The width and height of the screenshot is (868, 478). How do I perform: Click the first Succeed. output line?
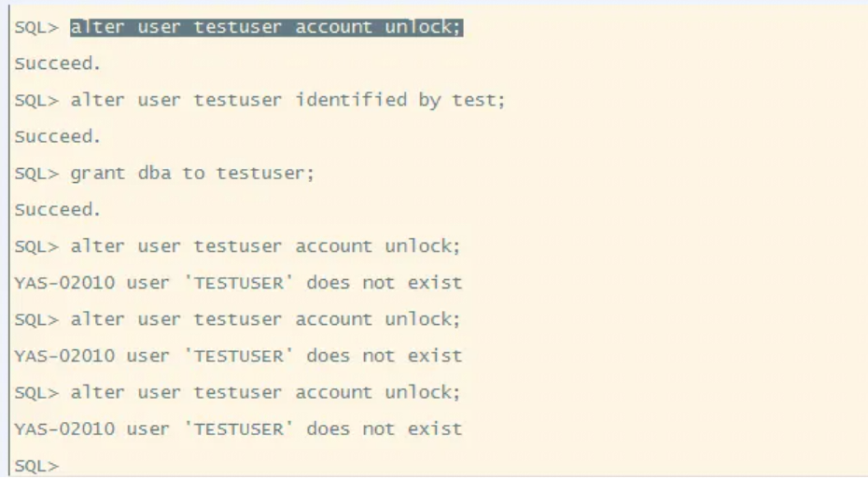pyautogui.click(x=58, y=63)
